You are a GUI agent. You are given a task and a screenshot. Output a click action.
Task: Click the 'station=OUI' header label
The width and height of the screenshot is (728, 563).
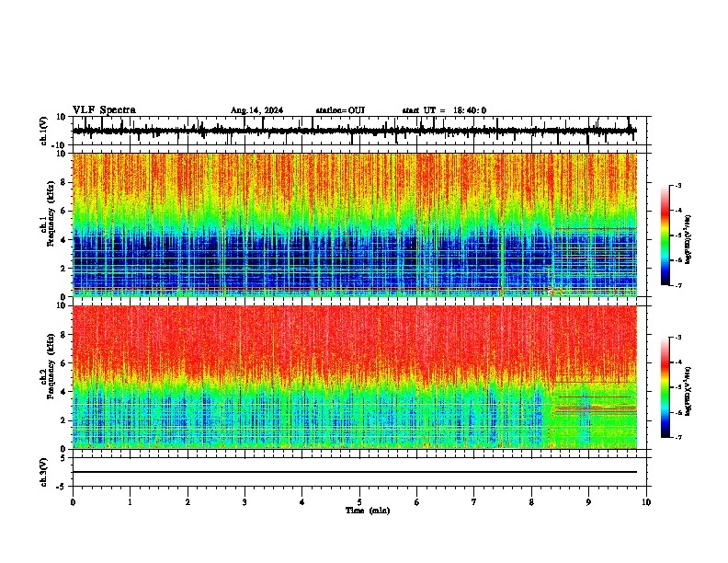340,110
